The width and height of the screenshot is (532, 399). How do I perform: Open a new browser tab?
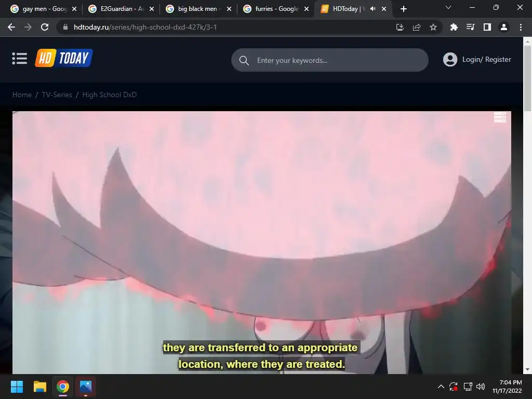click(403, 9)
